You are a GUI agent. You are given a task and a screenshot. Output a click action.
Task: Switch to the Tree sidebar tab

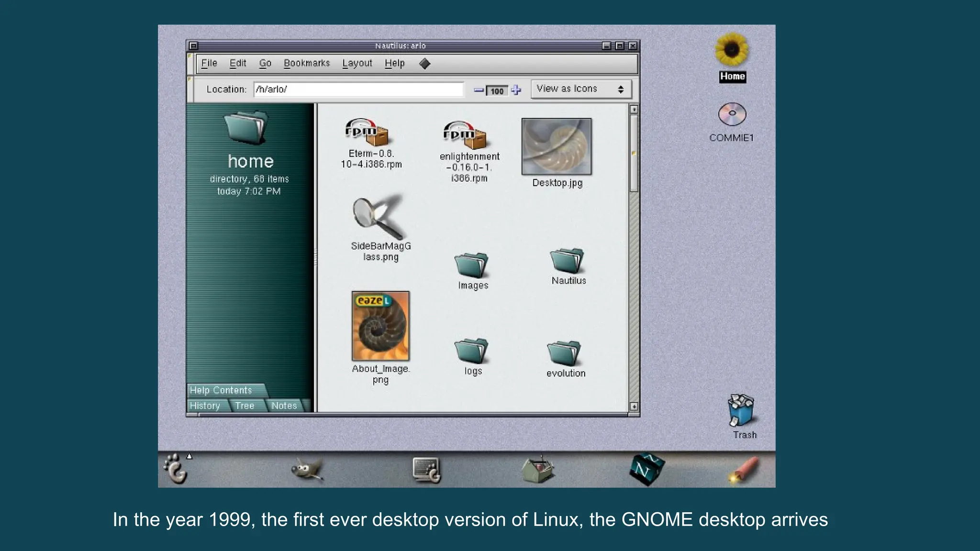[245, 406]
